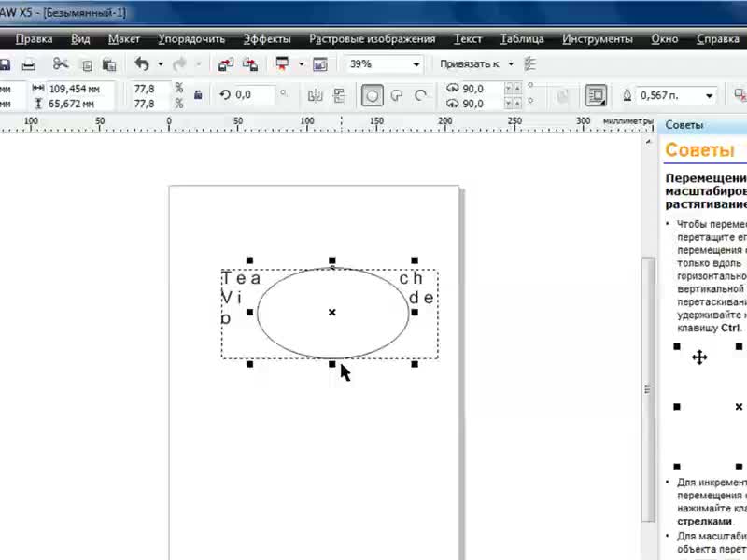Screen dimensions: 747x560
Task: Open the Текст menu
Action: click(468, 39)
